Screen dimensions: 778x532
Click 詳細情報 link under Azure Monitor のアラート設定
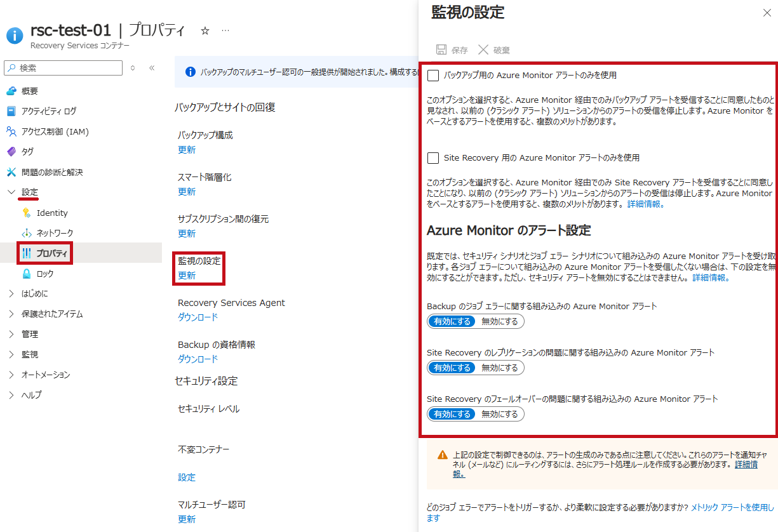coord(710,278)
